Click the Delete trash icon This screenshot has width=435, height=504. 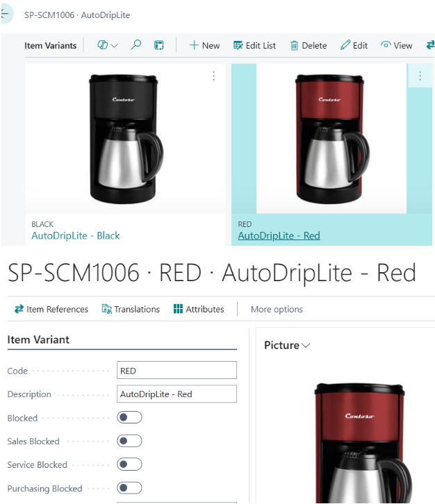294,46
